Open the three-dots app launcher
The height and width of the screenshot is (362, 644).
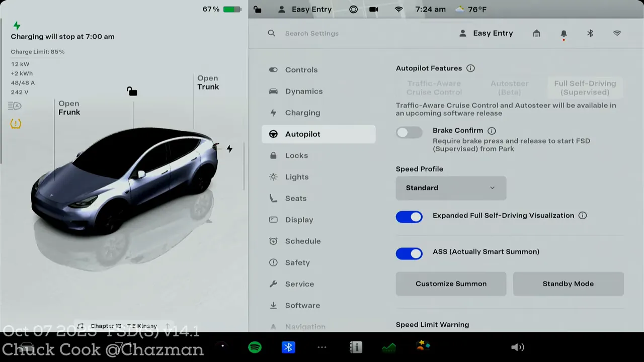click(x=322, y=347)
